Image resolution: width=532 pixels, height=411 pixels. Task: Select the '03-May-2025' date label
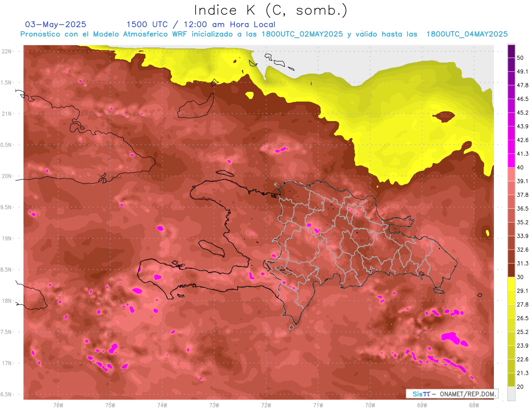click(x=56, y=24)
